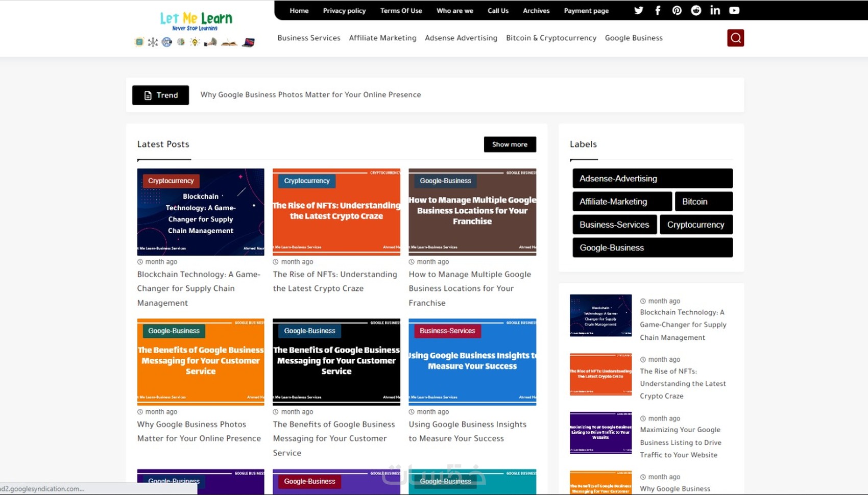The image size is (868, 495).
Task: Open the Reddit social link
Action: pos(696,10)
